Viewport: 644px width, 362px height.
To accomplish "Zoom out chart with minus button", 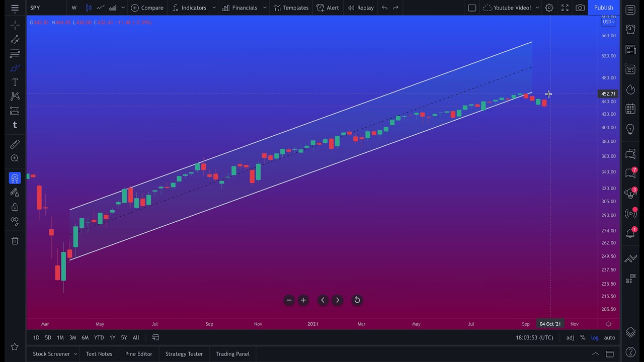I will click(289, 300).
